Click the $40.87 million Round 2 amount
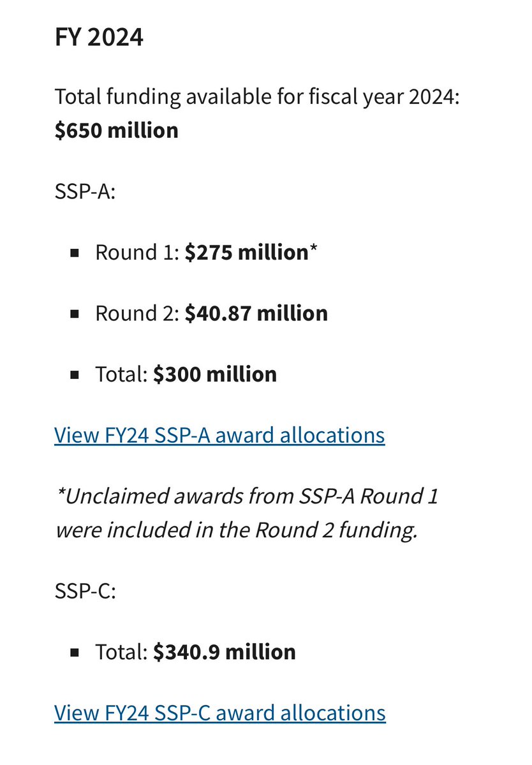Image resolution: width=532 pixels, height=765 pixels. (256, 313)
